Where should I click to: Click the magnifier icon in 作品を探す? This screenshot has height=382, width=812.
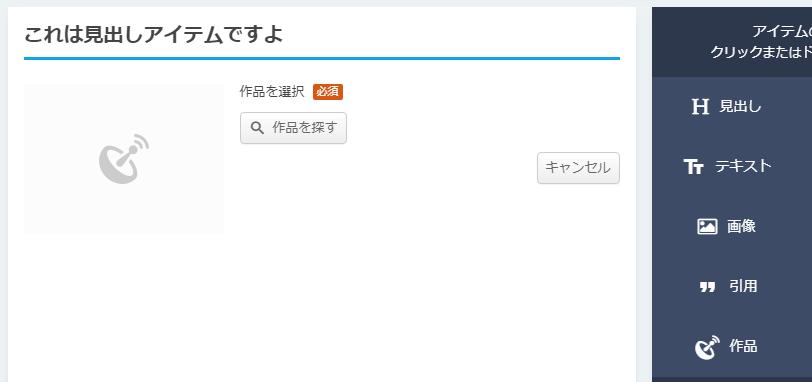pyautogui.click(x=257, y=128)
